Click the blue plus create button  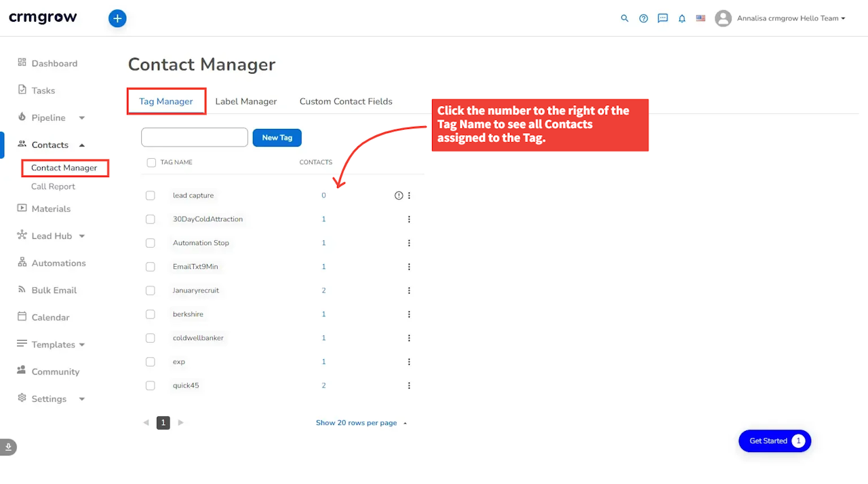[x=117, y=19]
